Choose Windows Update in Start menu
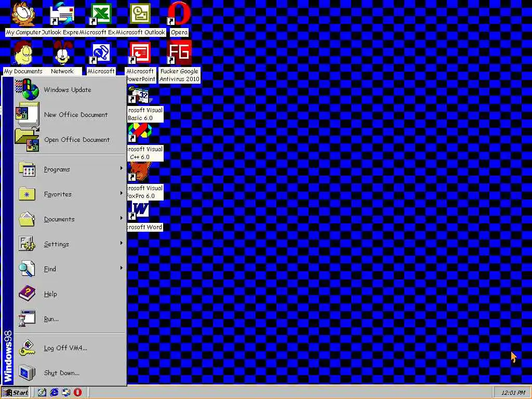 (70, 89)
